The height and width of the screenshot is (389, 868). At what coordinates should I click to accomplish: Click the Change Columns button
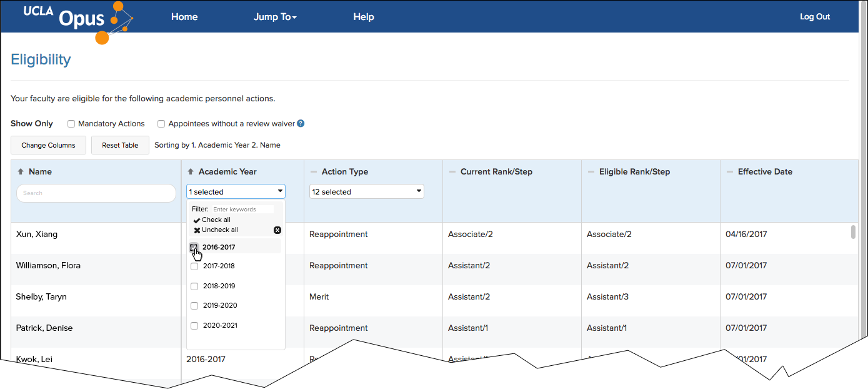point(48,145)
